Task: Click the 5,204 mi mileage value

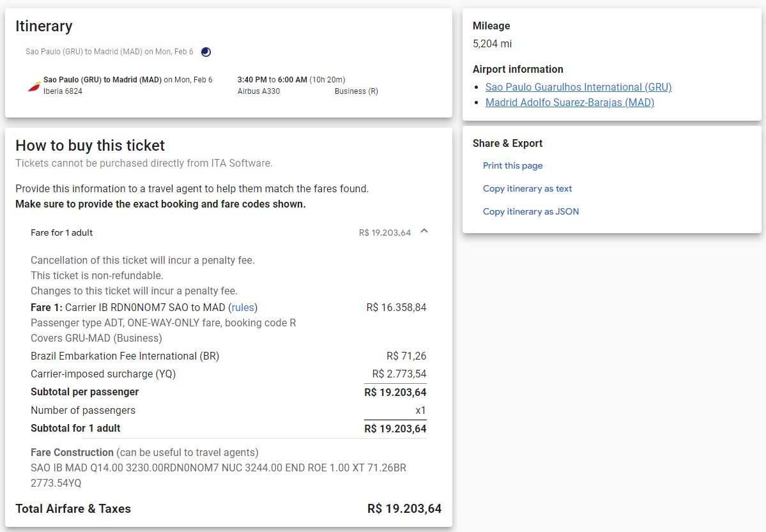Action: coord(492,44)
